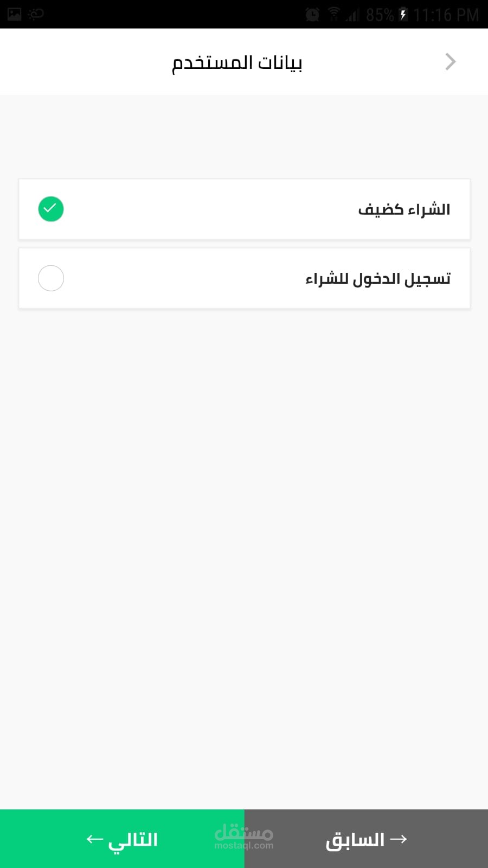Click the right arrow beside السابق
488x868 pixels.
click(399, 839)
